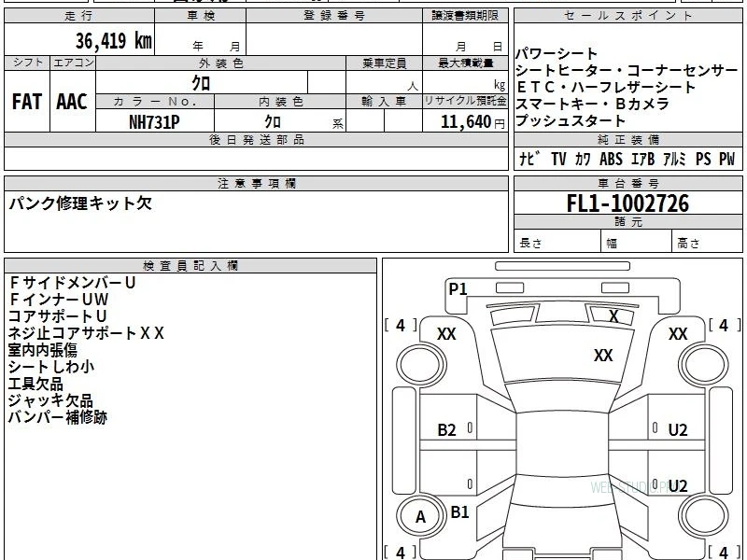Click the 幅 dimension label
This screenshot has width=747, height=560.
click(612, 244)
